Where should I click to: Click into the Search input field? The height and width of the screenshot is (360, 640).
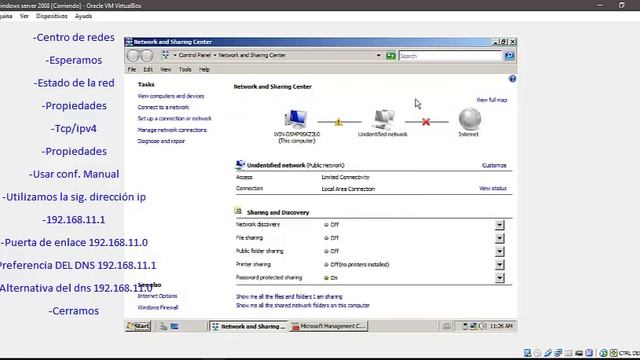(x=450, y=56)
